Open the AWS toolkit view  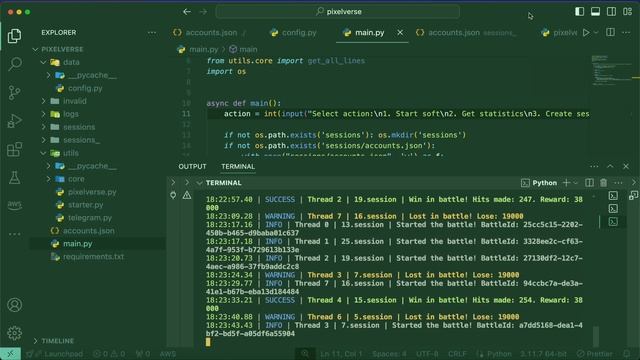click(14, 204)
